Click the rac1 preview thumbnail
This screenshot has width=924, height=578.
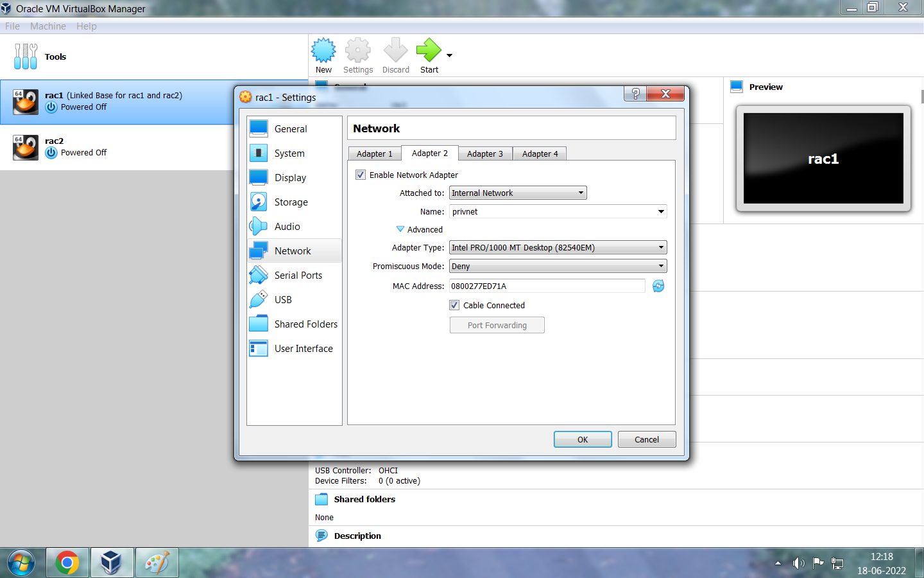pyautogui.click(x=823, y=159)
